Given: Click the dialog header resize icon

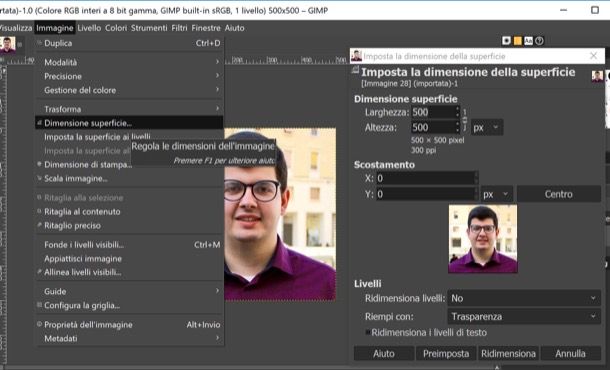Looking at the screenshot, I should click(355, 70).
